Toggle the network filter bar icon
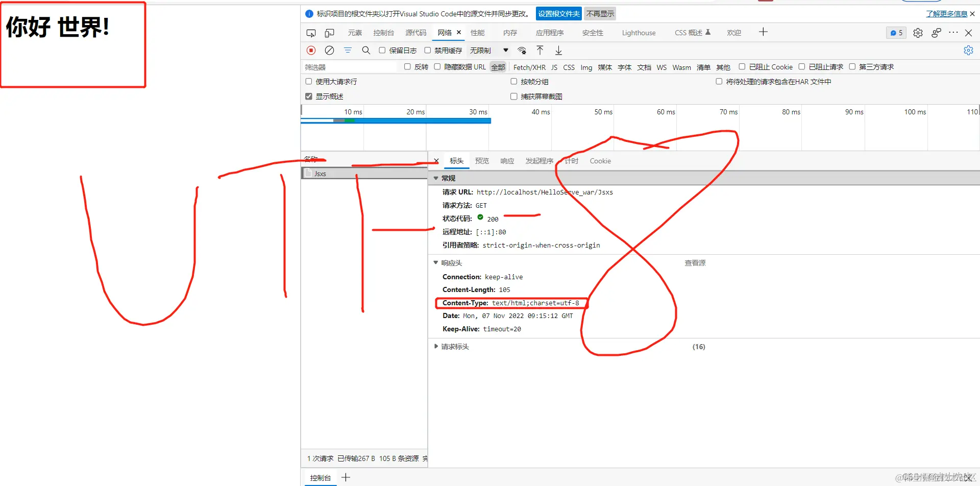The width and height of the screenshot is (980, 486). 348,51
